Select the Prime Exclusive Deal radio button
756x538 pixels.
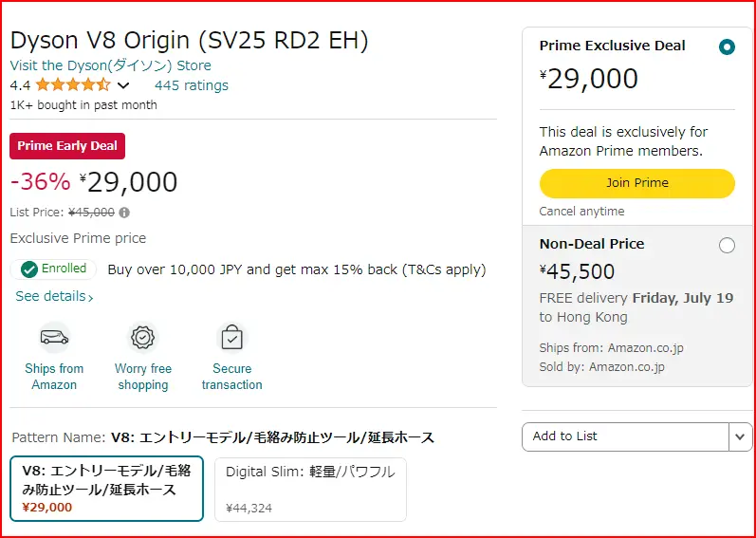click(727, 47)
